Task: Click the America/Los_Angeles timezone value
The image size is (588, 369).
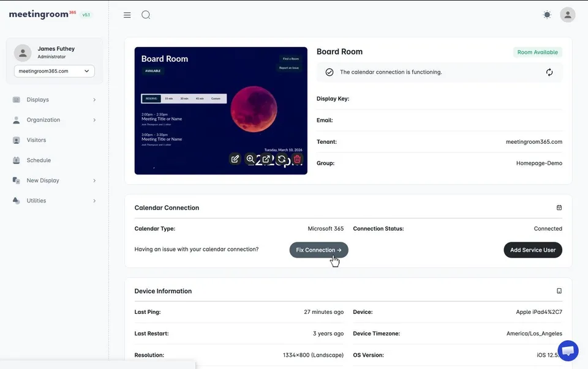Action: click(534, 334)
